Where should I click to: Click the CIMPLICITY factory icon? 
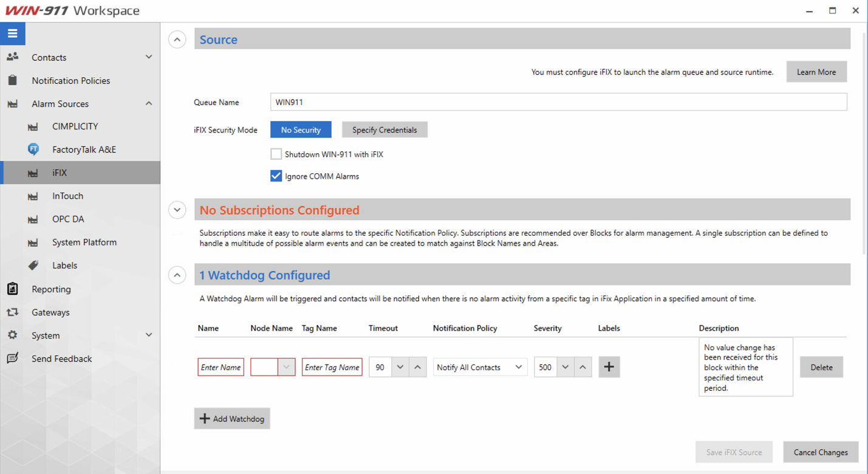pos(33,126)
